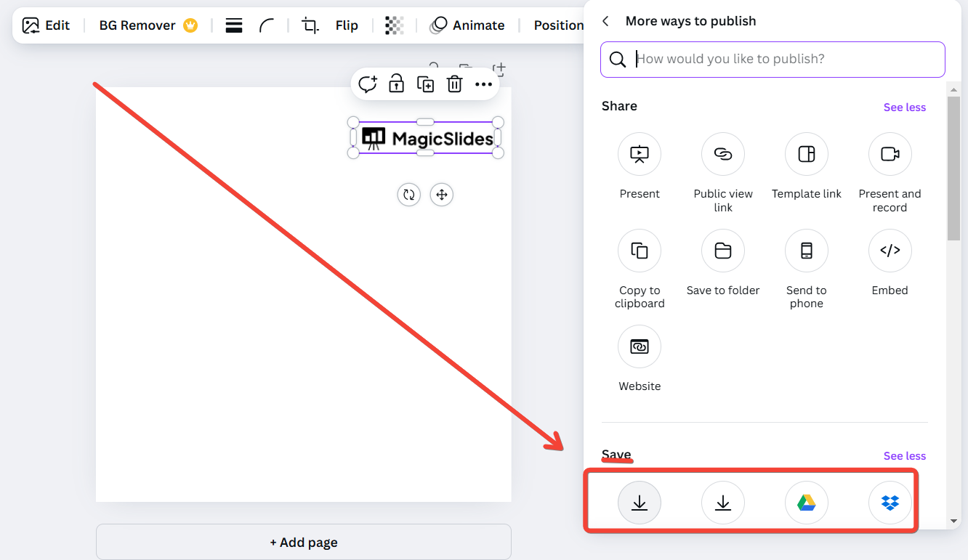Focus the 'How would you like to publish?' search field

point(773,60)
